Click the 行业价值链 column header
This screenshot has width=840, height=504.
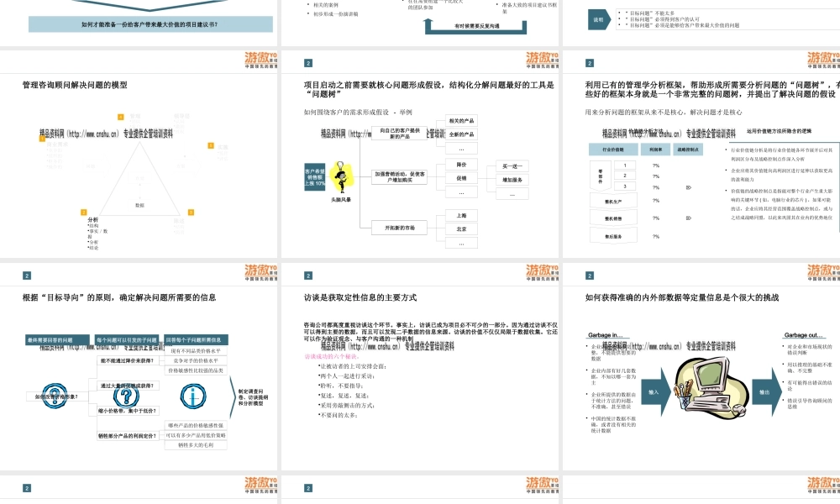[x=613, y=150]
